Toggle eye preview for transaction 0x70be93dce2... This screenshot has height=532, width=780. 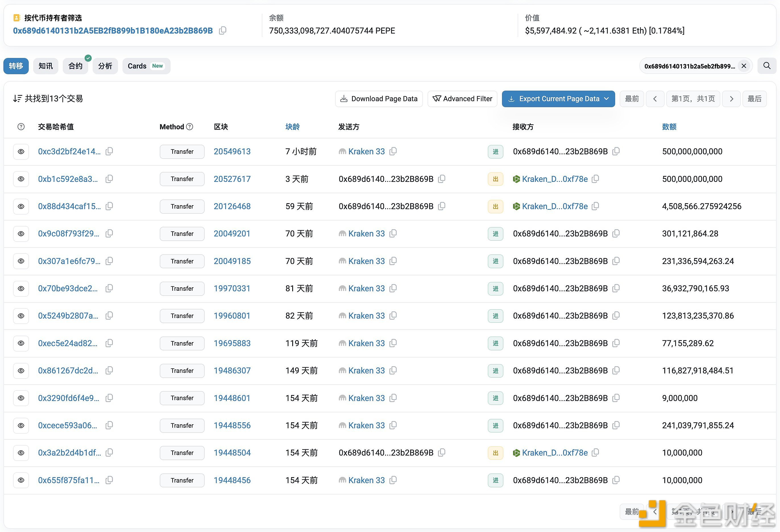point(21,288)
